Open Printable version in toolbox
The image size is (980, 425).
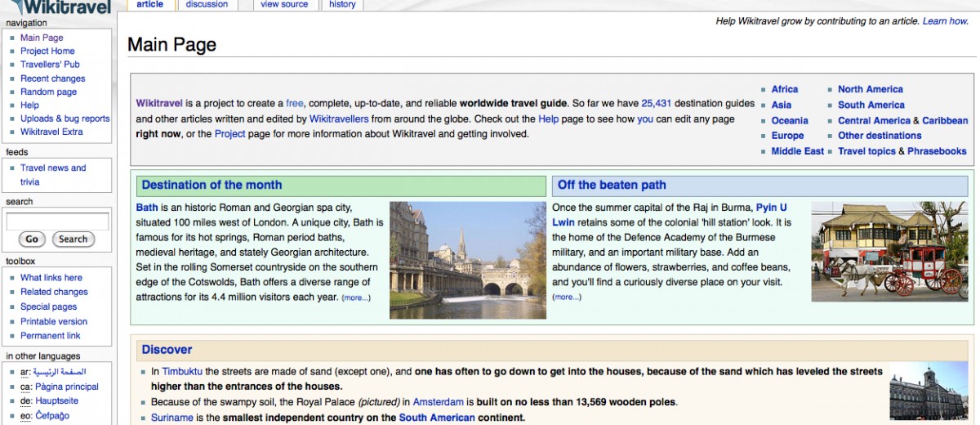[56, 321]
